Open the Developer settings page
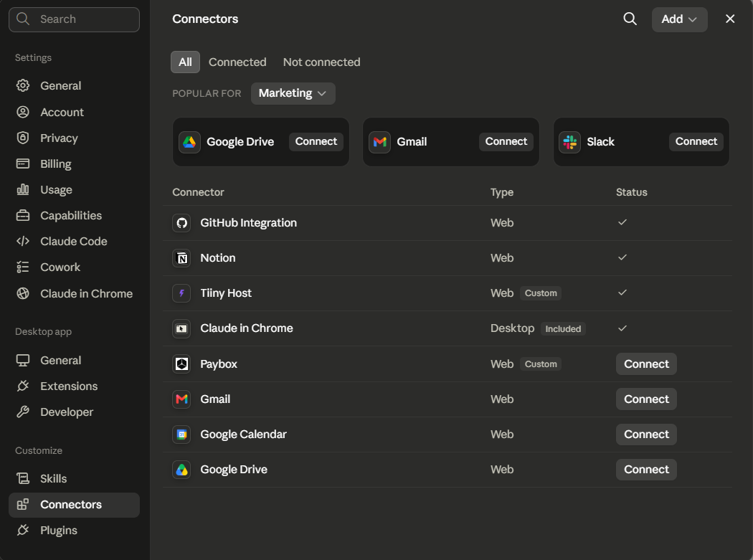The height and width of the screenshot is (560, 753). tap(74, 412)
